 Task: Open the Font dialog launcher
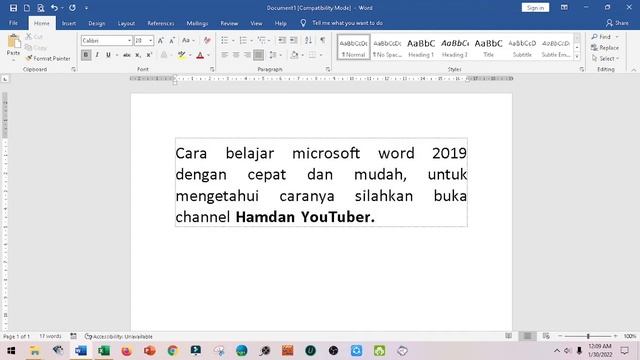[212, 69]
